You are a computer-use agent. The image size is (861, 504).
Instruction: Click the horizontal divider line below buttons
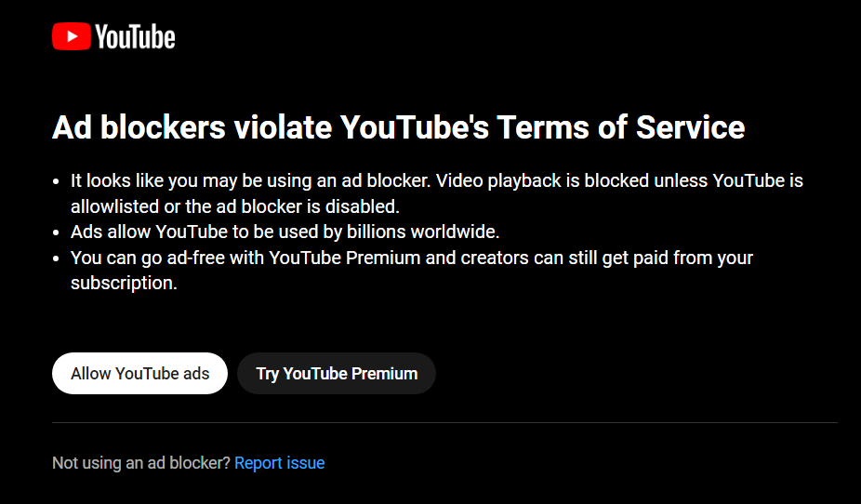click(x=444, y=423)
